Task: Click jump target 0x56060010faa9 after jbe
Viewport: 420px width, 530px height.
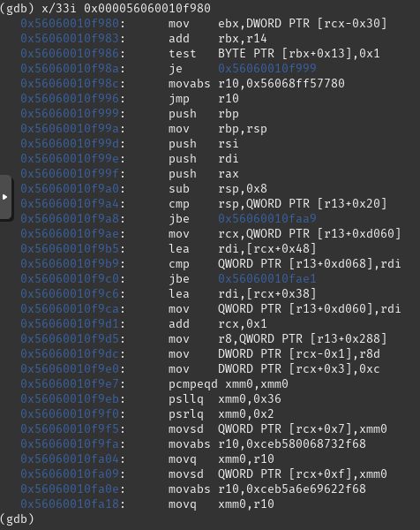Action: click(267, 219)
